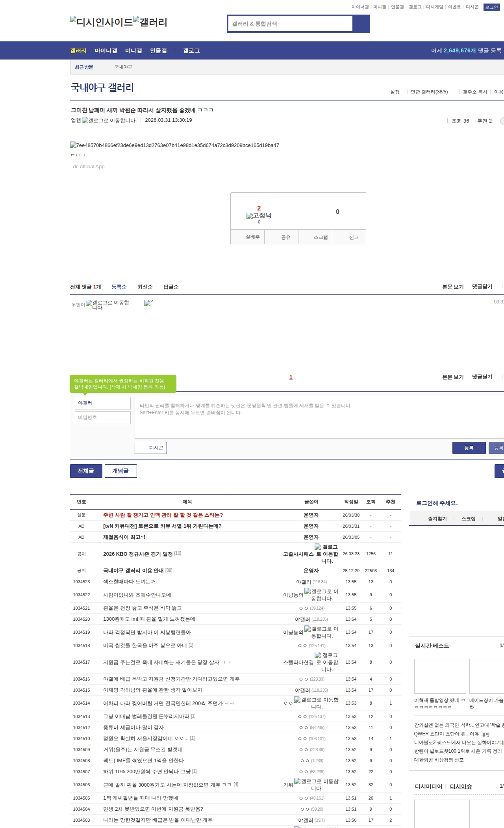504x828 pixels.
Task: Switch to the 개념글 tab
Action: tap(120, 471)
